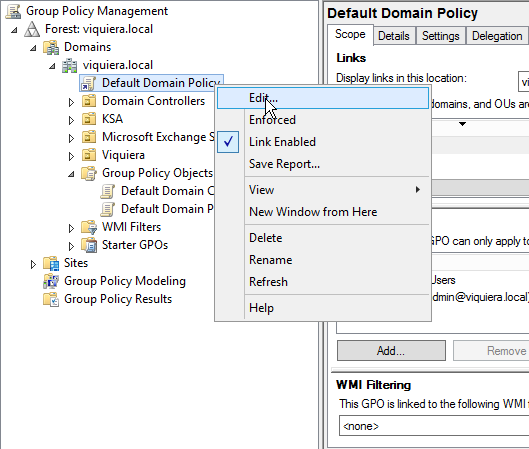Click the Group Policy Management root icon
Image resolution: width=529 pixels, height=449 pixels.
[13, 11]
